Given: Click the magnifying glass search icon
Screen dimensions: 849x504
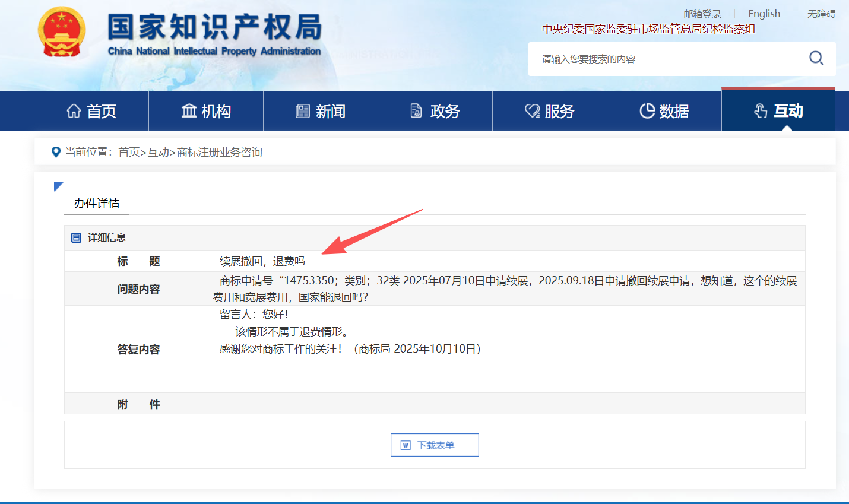Looking at the screenshot, I should pyautogui.click(x=816, y=58).
